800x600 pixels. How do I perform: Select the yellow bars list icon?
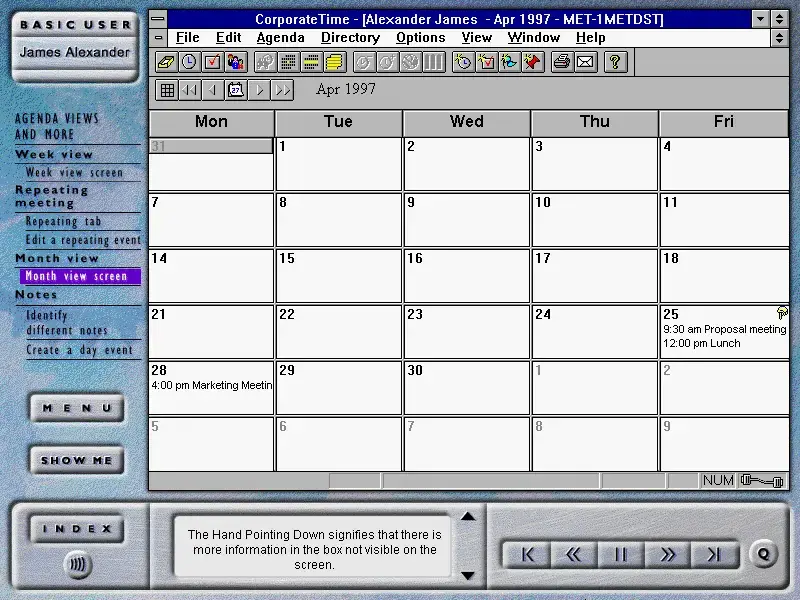[311, 62]
